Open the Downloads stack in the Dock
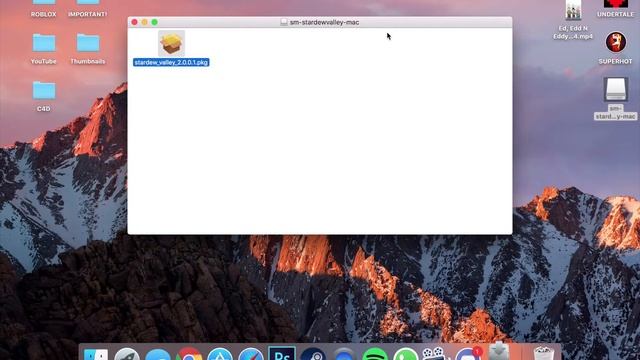 499,351
